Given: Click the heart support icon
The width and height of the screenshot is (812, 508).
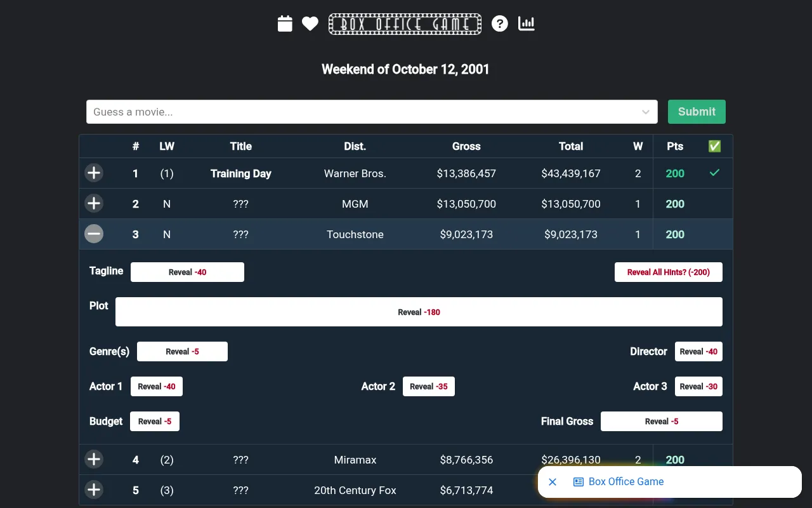Looking at the screenshot, I should 310,23.
